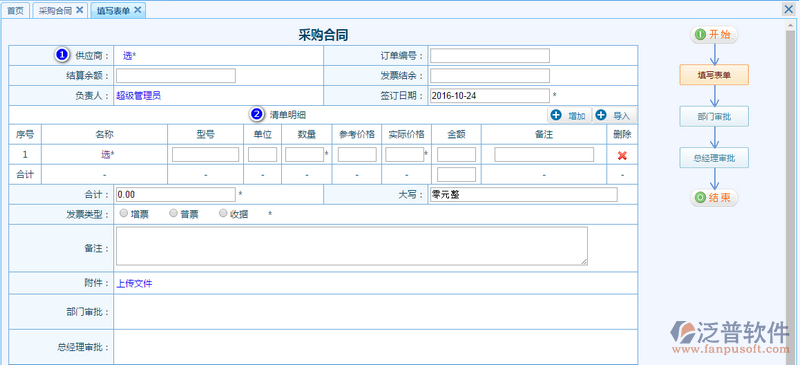Click the 选 link in the 名称 column
This screenshot has width=800, height=365.
105,155
